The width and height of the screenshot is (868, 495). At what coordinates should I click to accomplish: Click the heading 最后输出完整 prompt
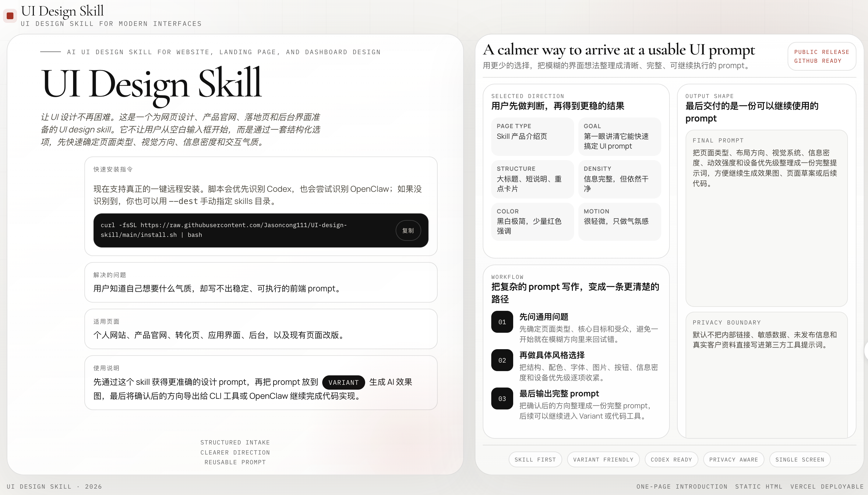point(559,394)
